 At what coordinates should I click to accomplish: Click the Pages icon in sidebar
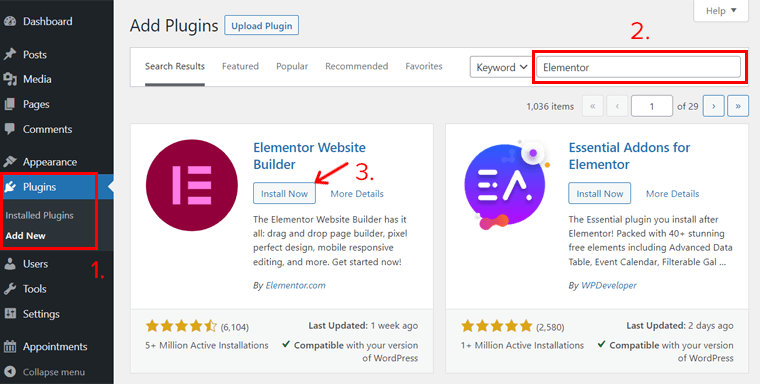click(x=10, y=104)
